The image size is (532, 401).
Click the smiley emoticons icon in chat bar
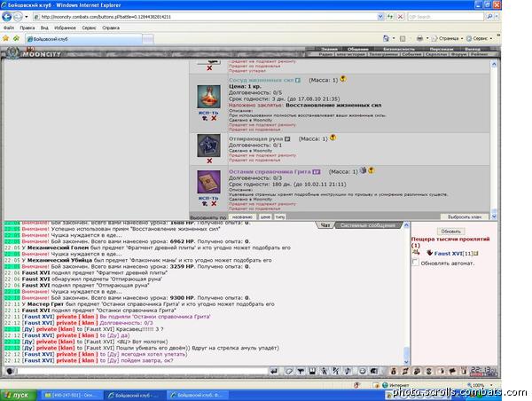tap(363, 372)
